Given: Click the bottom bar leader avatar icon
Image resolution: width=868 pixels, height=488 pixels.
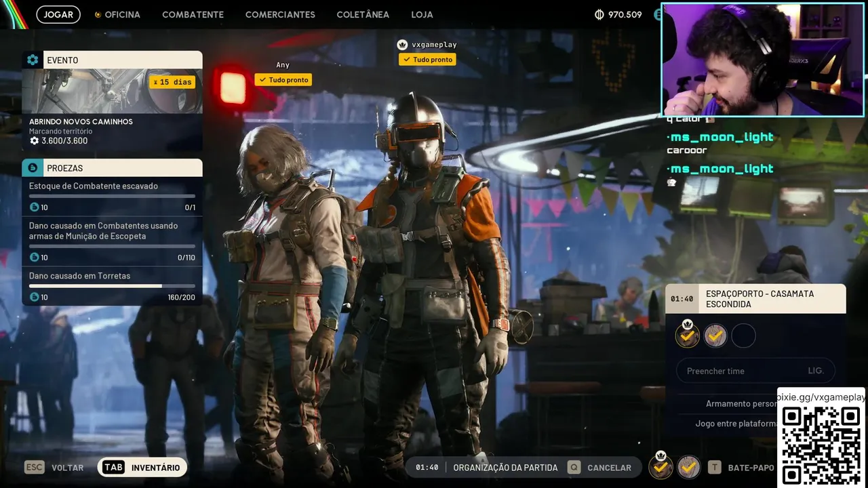Looking at the screenshot, I should tap(661, 466).
